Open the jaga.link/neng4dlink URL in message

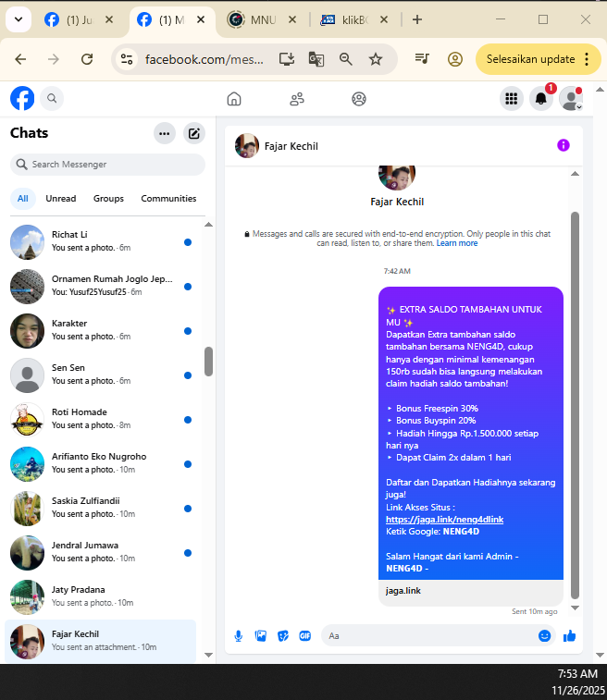[x=444, y=520]
